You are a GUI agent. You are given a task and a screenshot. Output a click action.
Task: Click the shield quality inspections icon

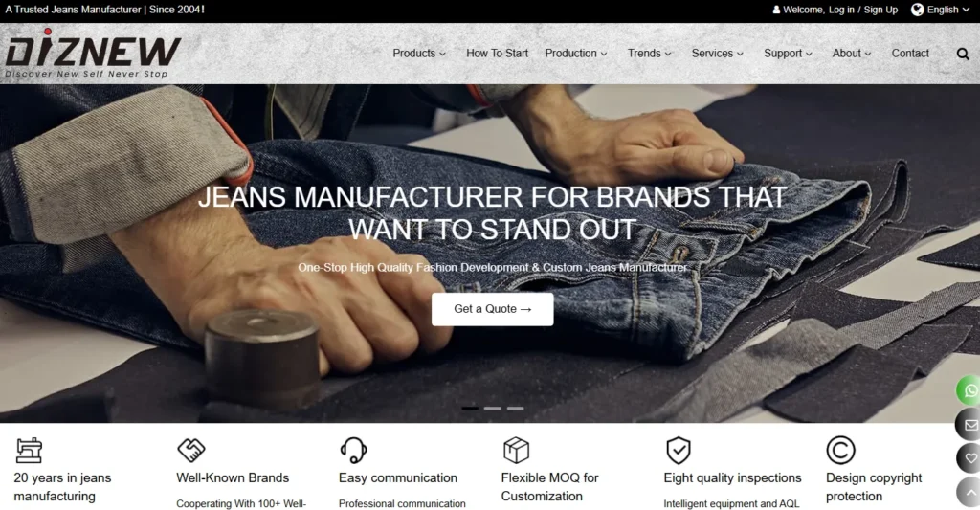[x=679, y=450]
